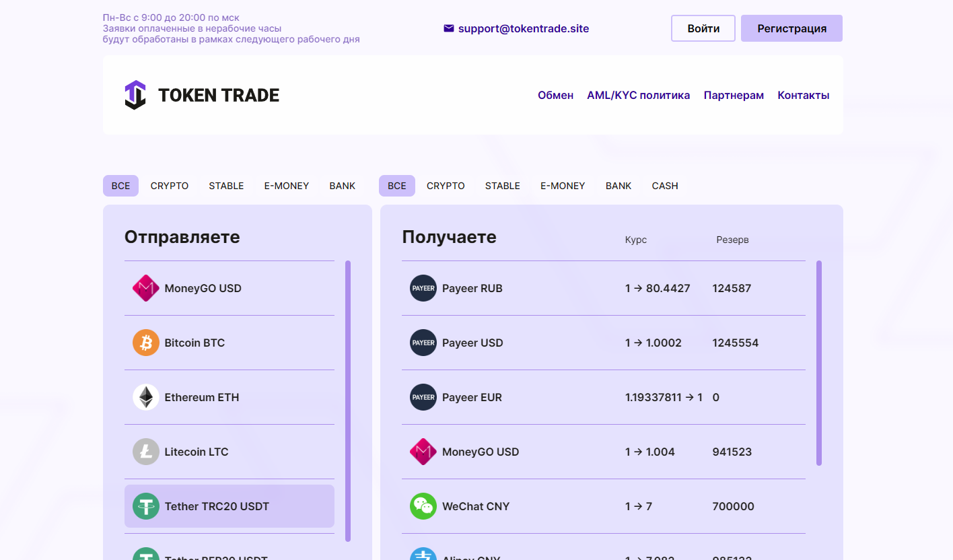
Task: Choose MoneyGO USD to receive
Action: click(604, 452)
